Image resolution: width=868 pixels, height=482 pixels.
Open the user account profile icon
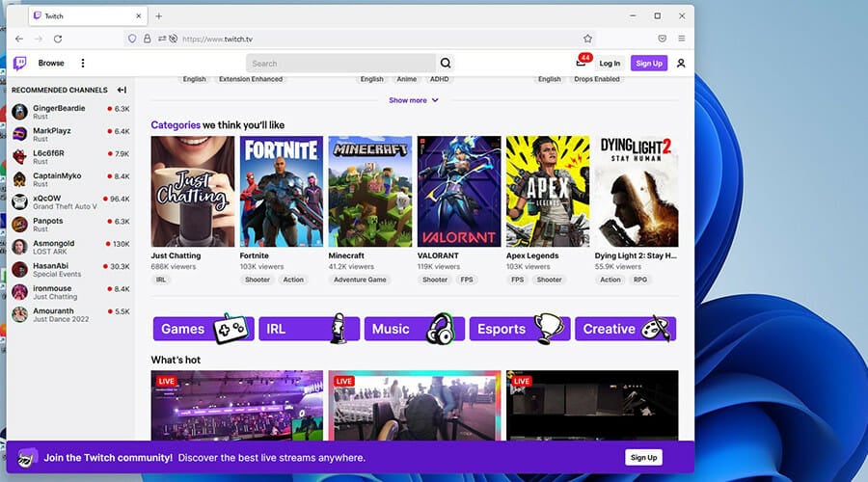coord(681,64)
